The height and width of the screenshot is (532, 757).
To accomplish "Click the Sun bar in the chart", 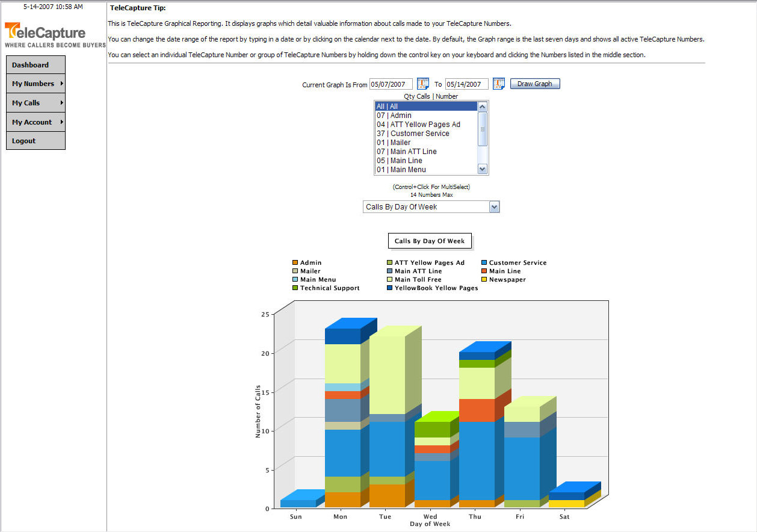I will [x=303, y=500].
